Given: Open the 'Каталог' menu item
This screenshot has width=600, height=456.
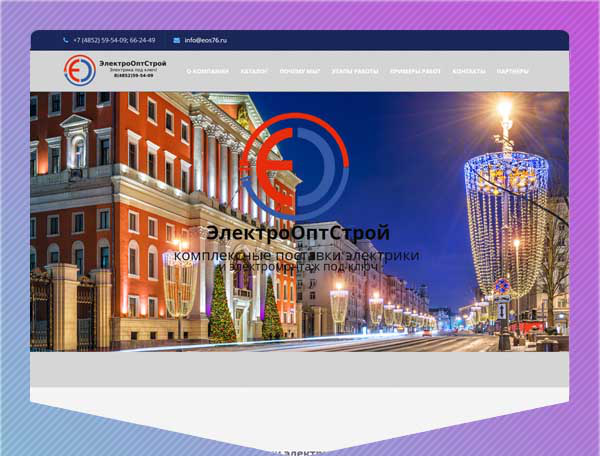Looking at the screenshot, I should pyautogui.click(x=254, y=72).
